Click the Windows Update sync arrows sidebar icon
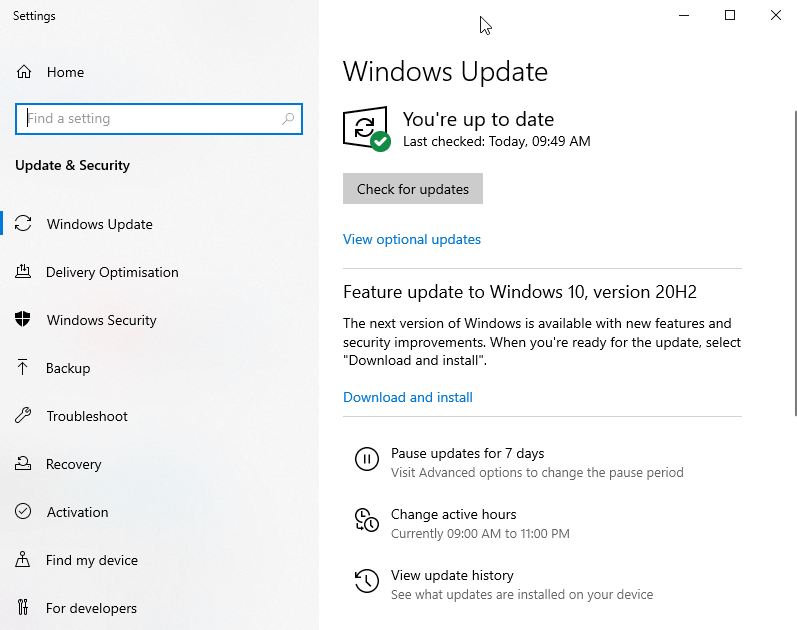 [x=23, y=224]
